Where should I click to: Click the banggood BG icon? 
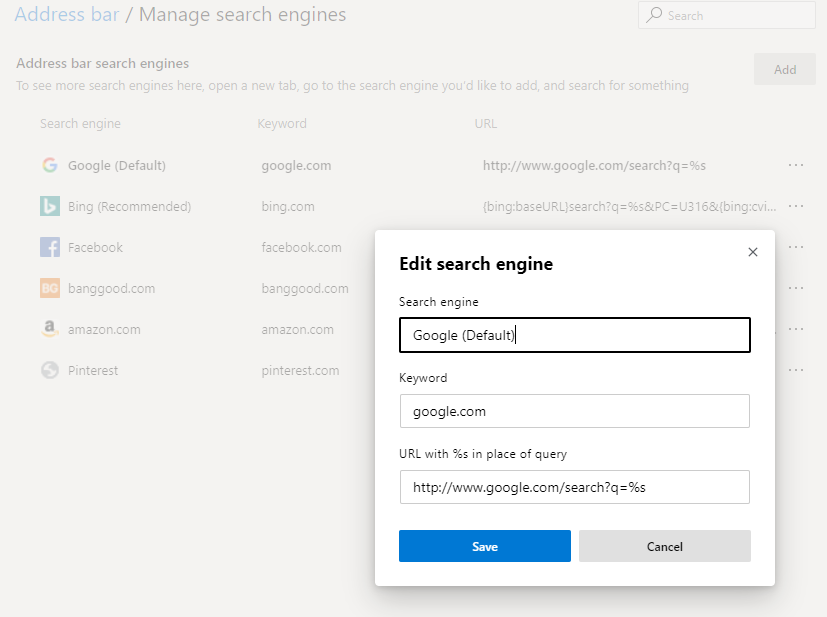tap(50, 288)
